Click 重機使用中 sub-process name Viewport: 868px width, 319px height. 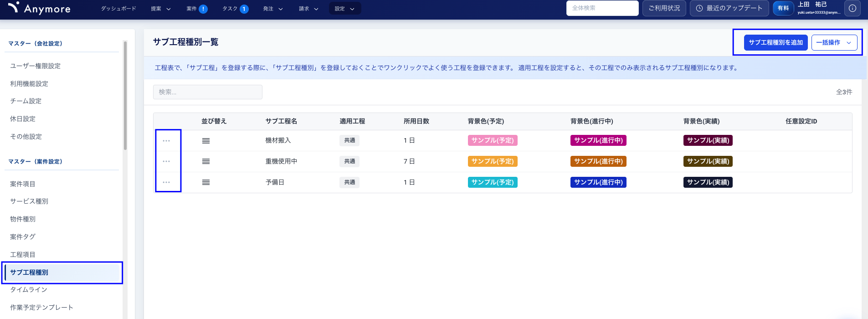[281, 161]
